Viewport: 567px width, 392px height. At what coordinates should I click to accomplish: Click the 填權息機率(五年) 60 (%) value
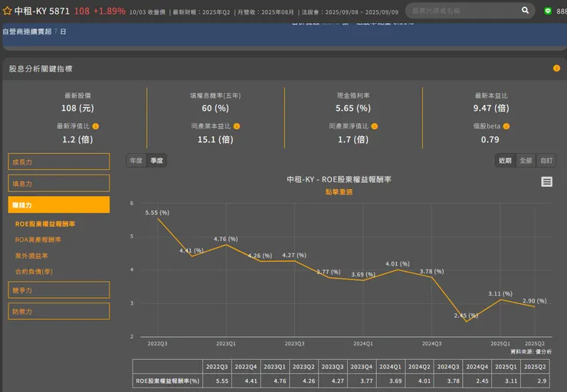click(x=215, y=108)
